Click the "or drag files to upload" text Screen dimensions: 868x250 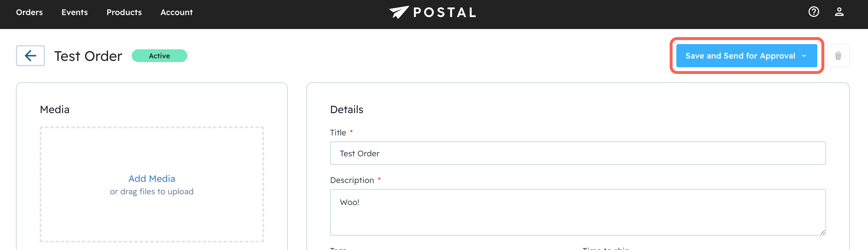152,192
